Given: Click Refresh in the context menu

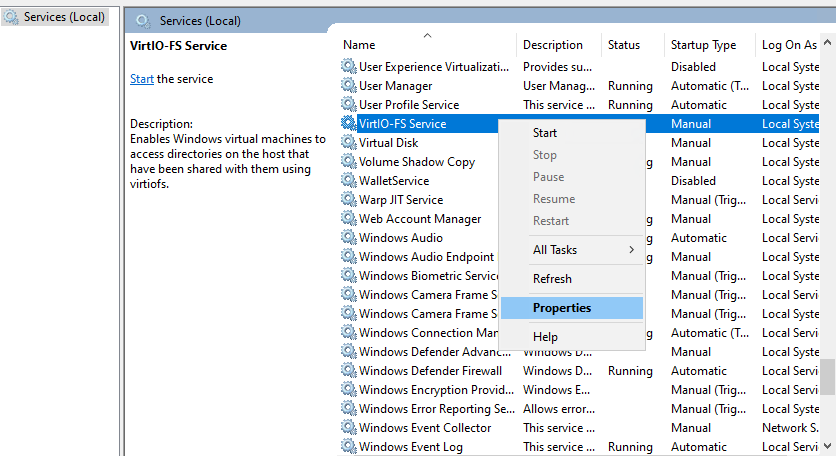Looking at the screenshot, I should [x=552, y=279].
